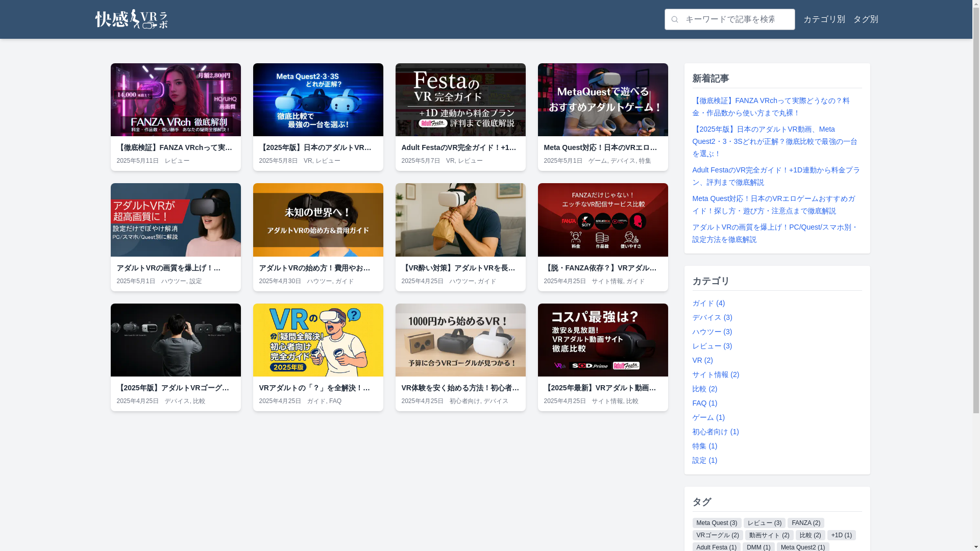Viewport: 980px width, 551px height.
Task: Open the VRの疑問全解決 guide thumbnail
Action: click(318, 340)
